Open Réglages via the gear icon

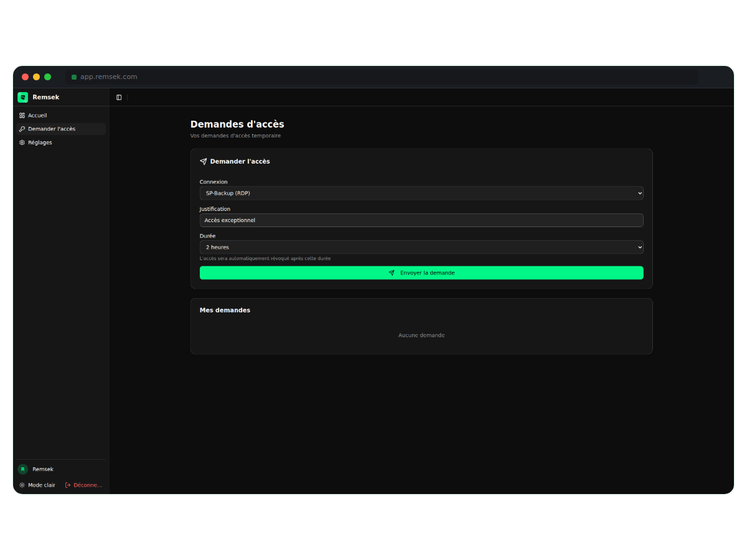(22, 142)
